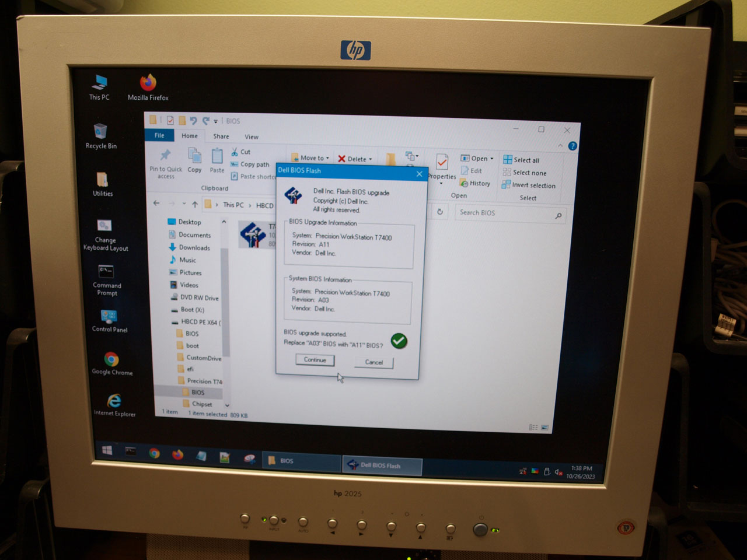Click History in the Open group

[475, 183]
